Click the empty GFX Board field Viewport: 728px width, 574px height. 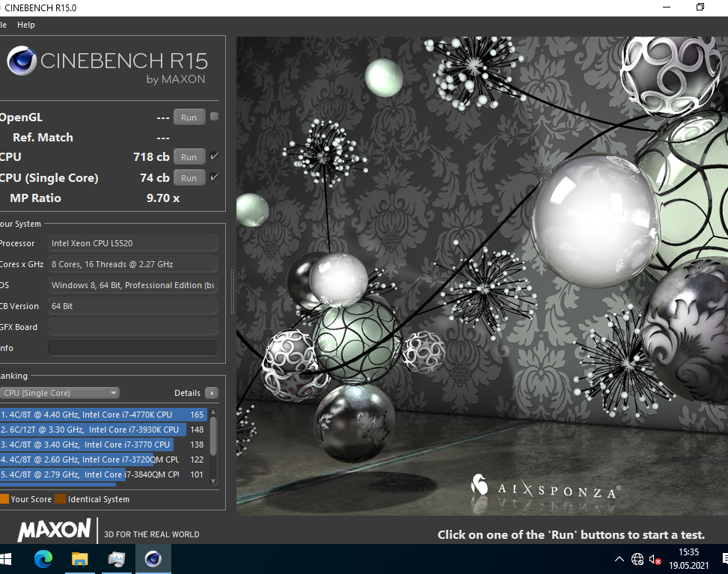[x=132, y=327]
